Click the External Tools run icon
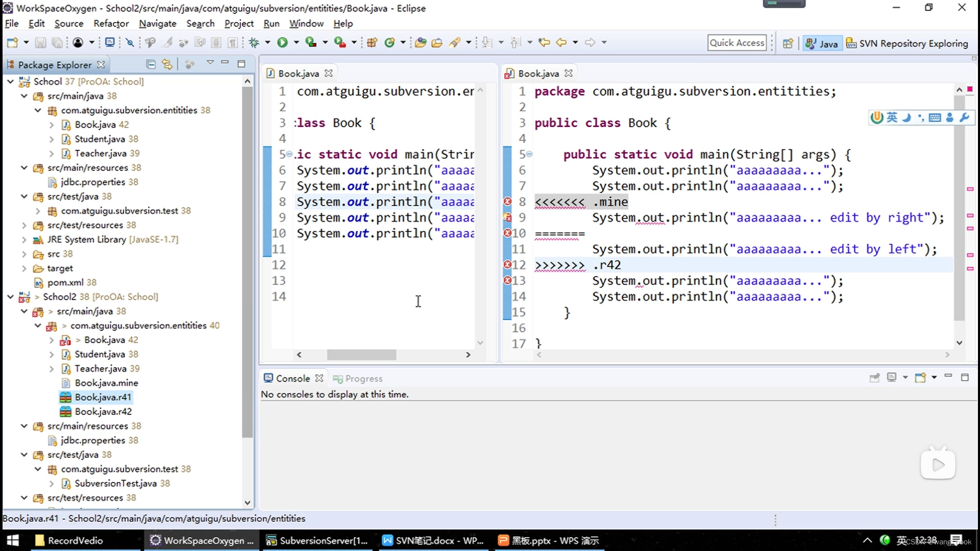980x551 pixels. pos(339,42)
